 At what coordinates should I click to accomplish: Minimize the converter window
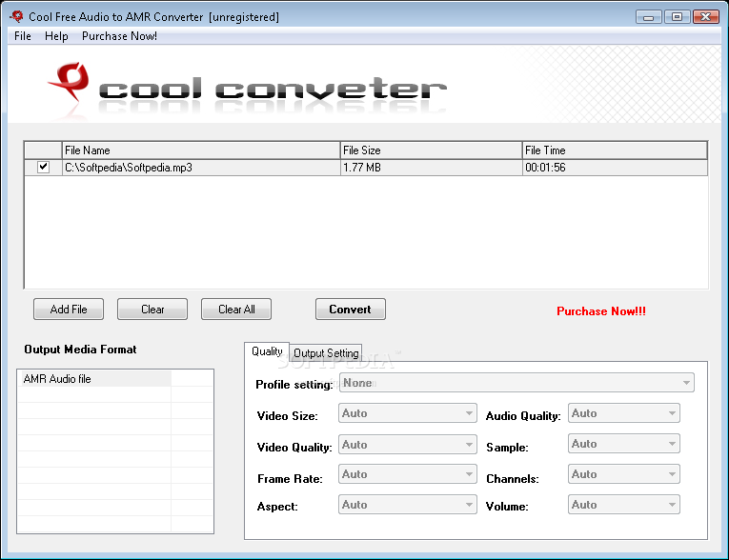[x=649, y=17]
